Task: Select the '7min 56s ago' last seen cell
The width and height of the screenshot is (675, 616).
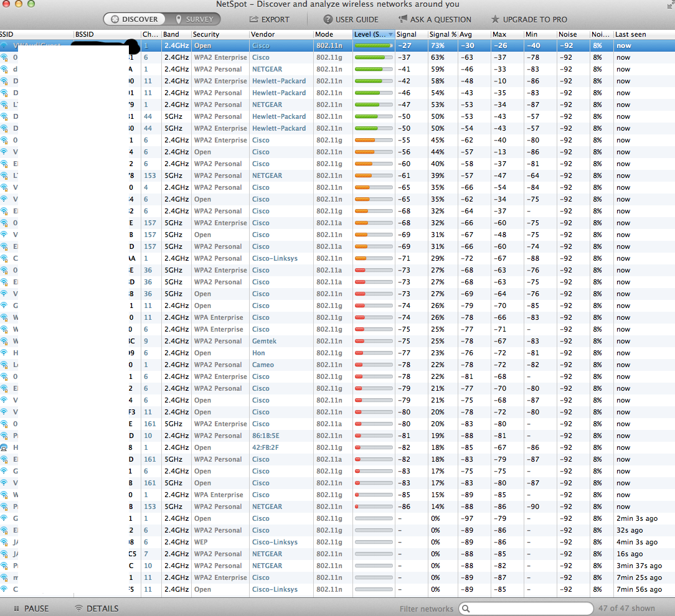Action: click(x=640, y=589)
